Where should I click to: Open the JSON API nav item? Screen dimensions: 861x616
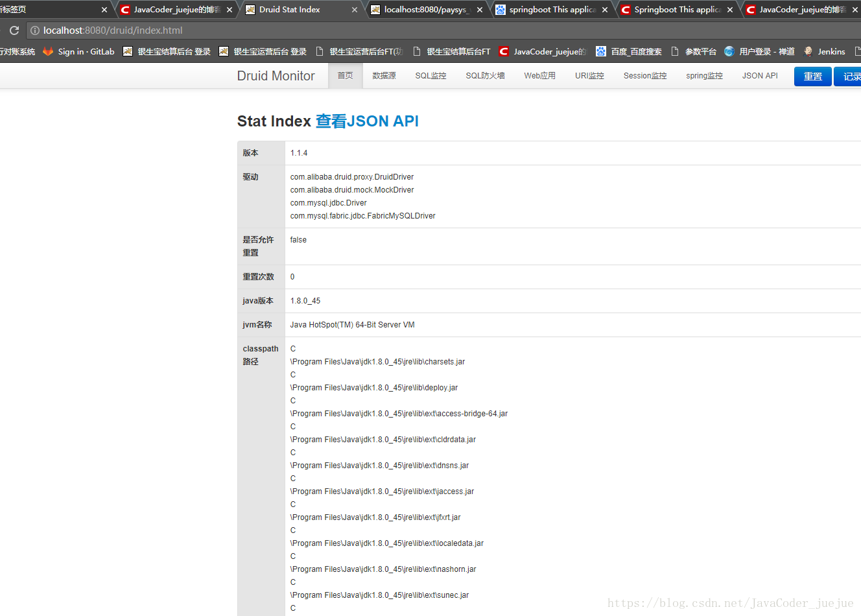[x=760, y=76]
